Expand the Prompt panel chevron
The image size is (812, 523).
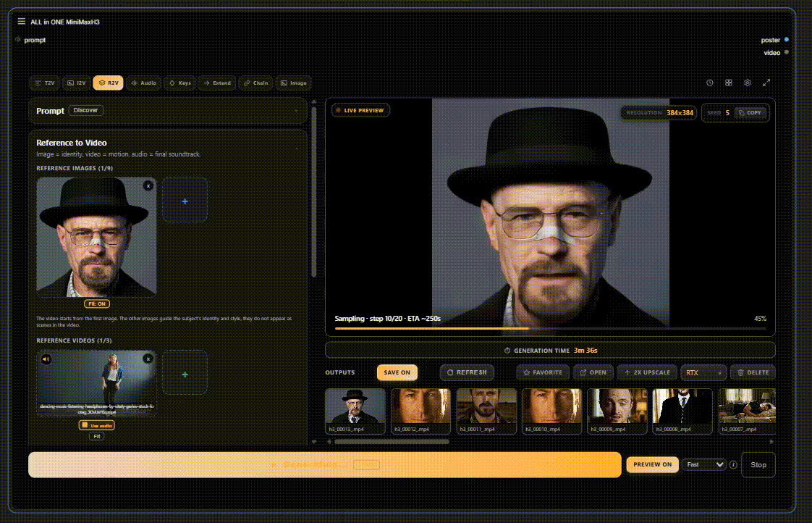[296, 111]
